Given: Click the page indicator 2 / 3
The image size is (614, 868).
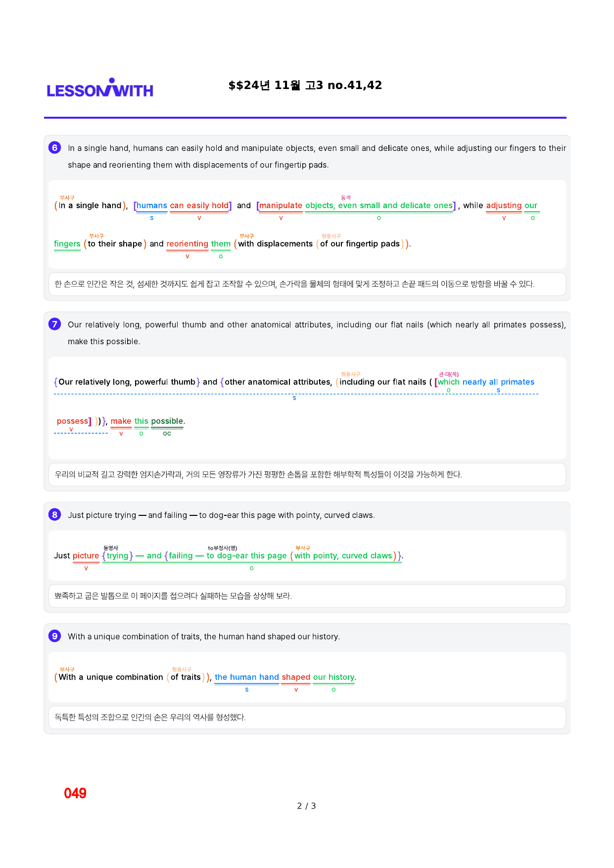Looking at the screenshot, I should tap(306, 806).
